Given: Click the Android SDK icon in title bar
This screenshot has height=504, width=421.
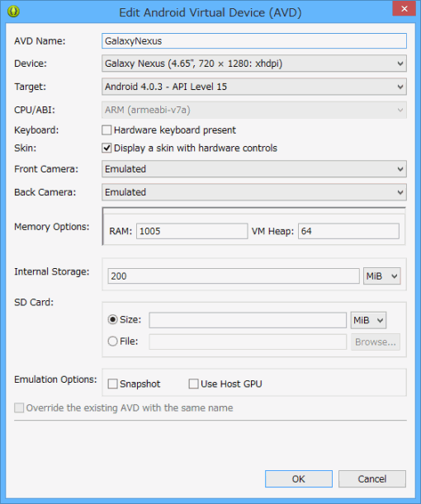Looking at the screenshot, I should click(13, 12).
